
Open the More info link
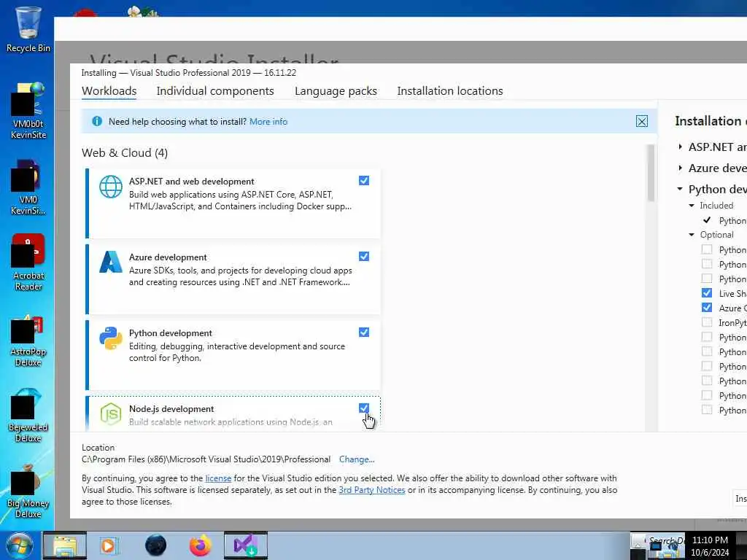pos(268,122)
